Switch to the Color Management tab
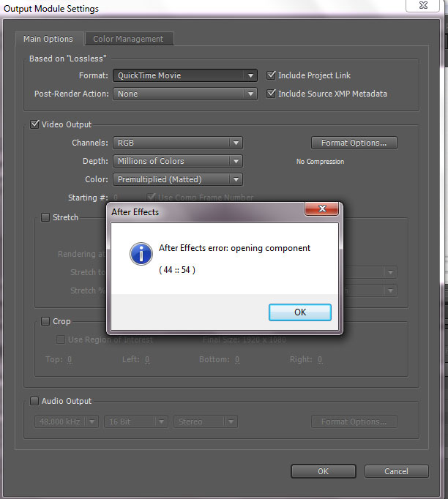 [x=129, y=39]
